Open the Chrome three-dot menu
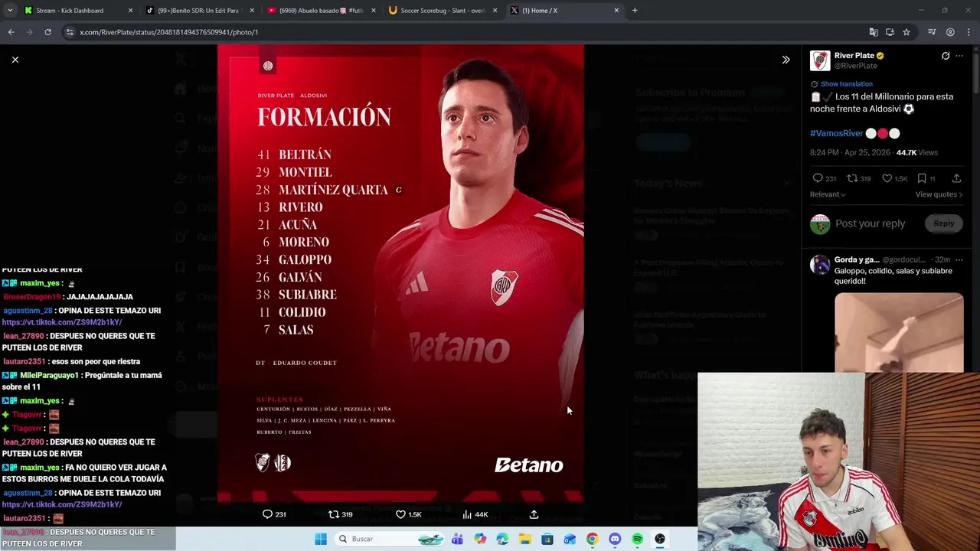The height and width of the screenshot is (551, 980). (x=969, y=32)
